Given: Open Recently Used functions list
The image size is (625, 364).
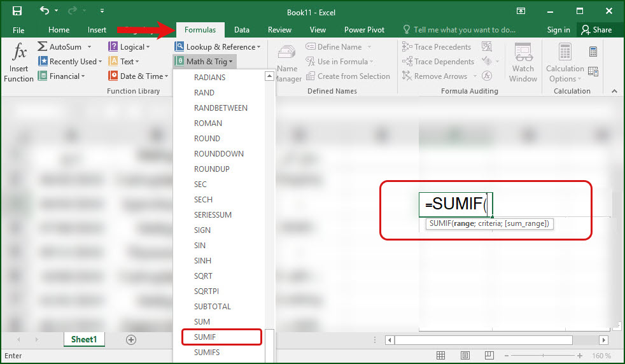Looking at the screenshot, I should point(70,61).
